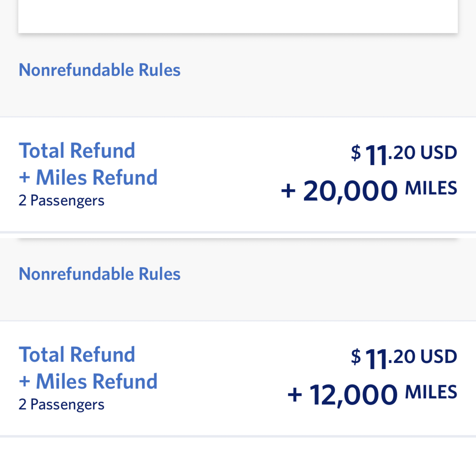Click the MILES unit label after 20,000
Image resolution: width=476 pixels, height=476 pixels.
tap(431, 188)
